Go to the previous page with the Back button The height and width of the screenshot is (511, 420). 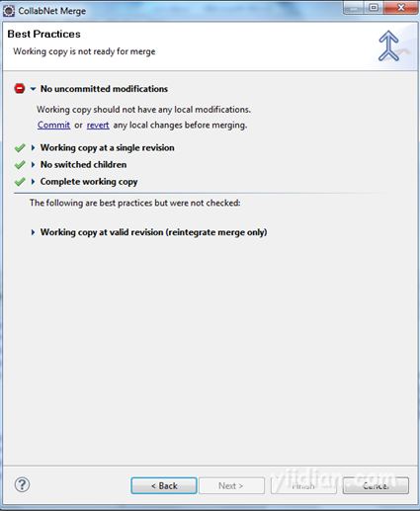[164, 485]
